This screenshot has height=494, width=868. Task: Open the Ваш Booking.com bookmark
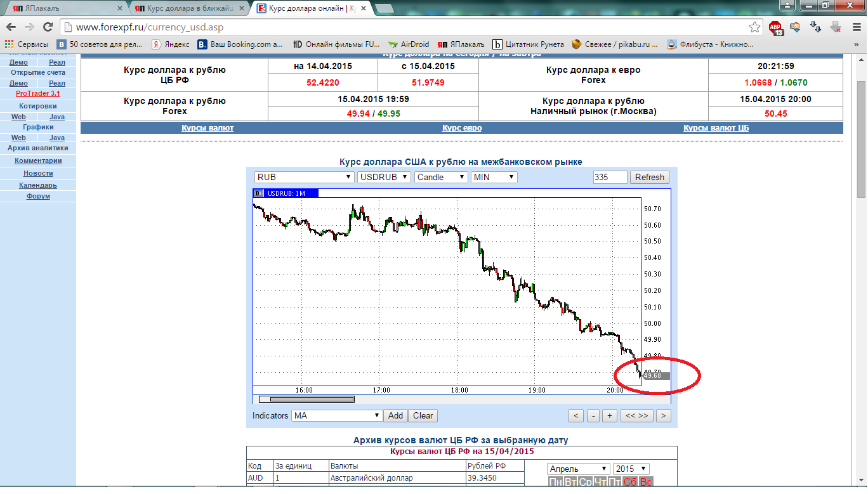pyautogui.click(x=240, y=44)
